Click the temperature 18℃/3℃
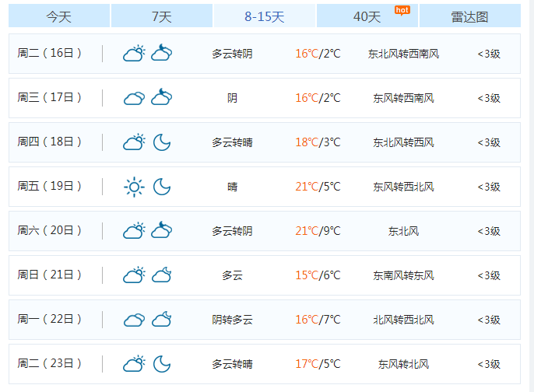The height and width of the screenshot is (392, 534). (318, 142)
